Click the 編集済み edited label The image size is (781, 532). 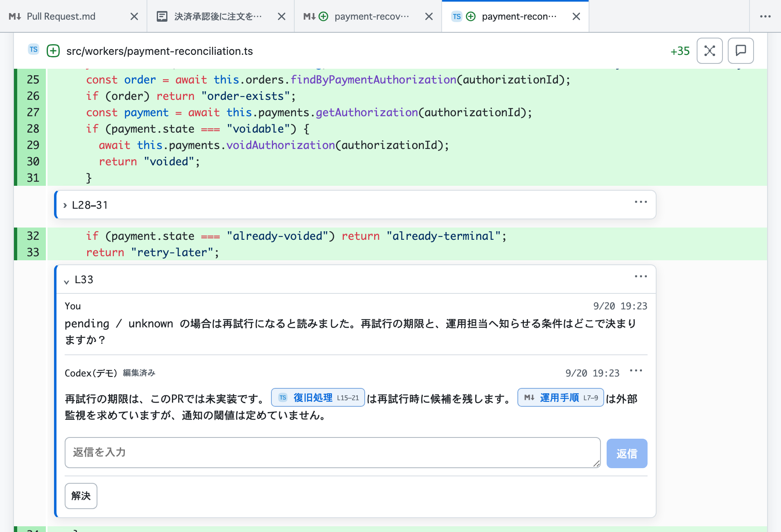(x=139, y=373)
